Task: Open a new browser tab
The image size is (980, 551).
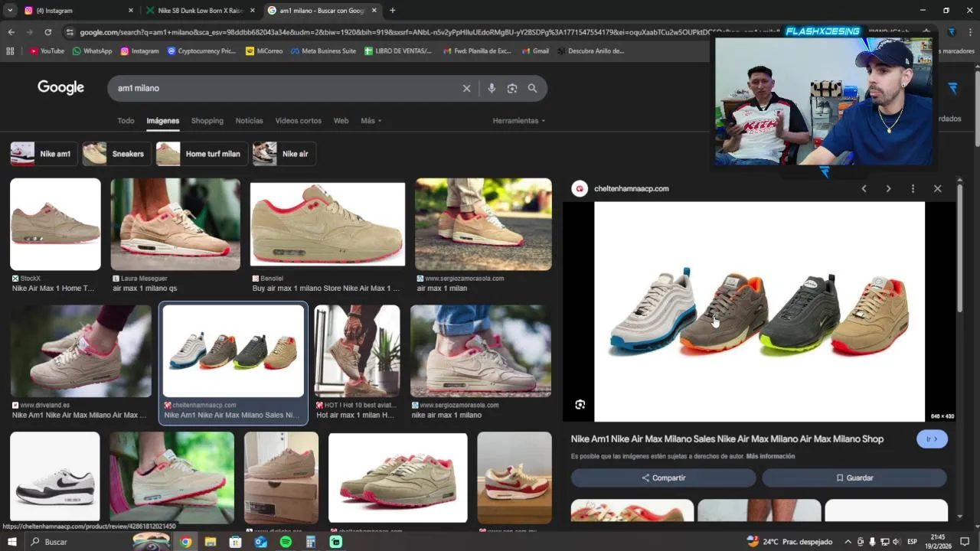Action: pos(392,11)
